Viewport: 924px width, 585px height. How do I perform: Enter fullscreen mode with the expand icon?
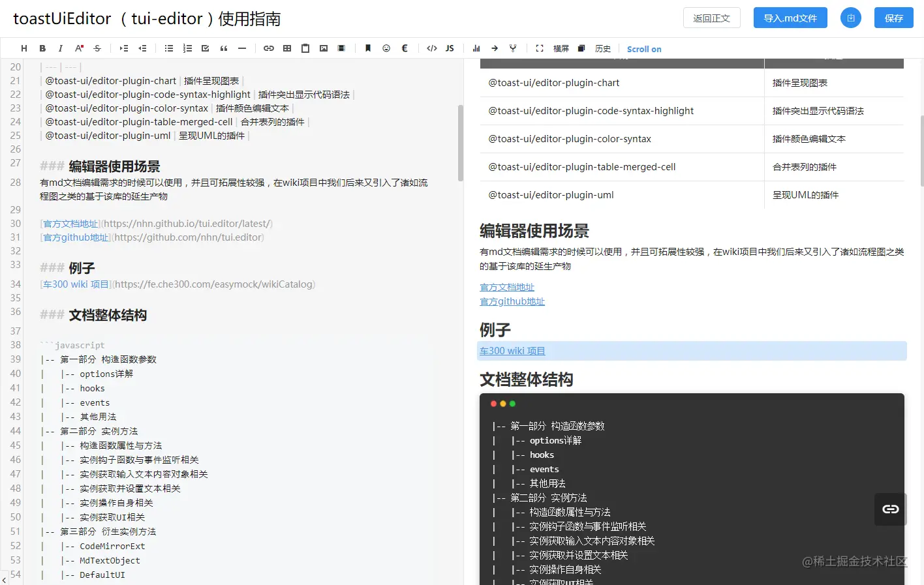click(x=540, y=48)
